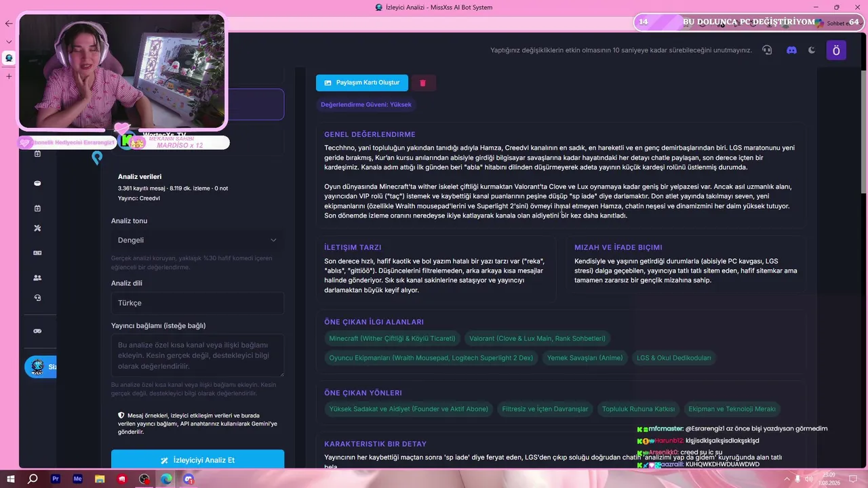Open File Explorer from the taskbar
The width and height of the screenshot is (868, 488).
pos(100,479)
